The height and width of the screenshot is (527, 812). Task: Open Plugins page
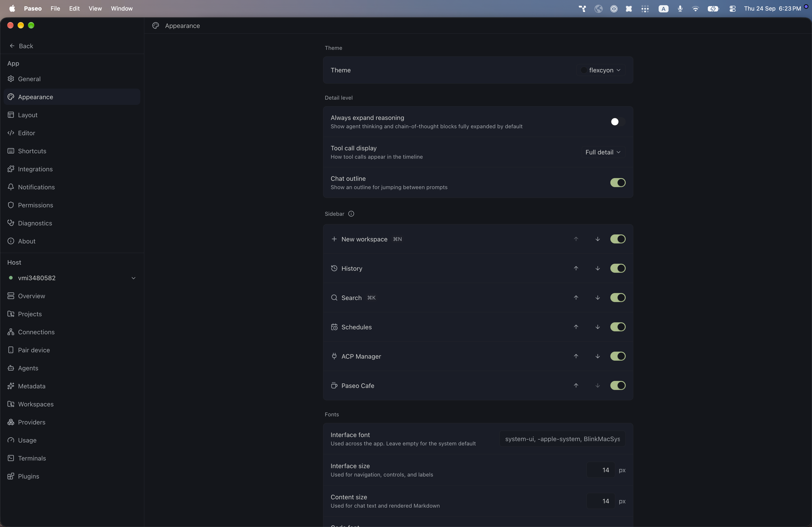[x=72, y=477]
